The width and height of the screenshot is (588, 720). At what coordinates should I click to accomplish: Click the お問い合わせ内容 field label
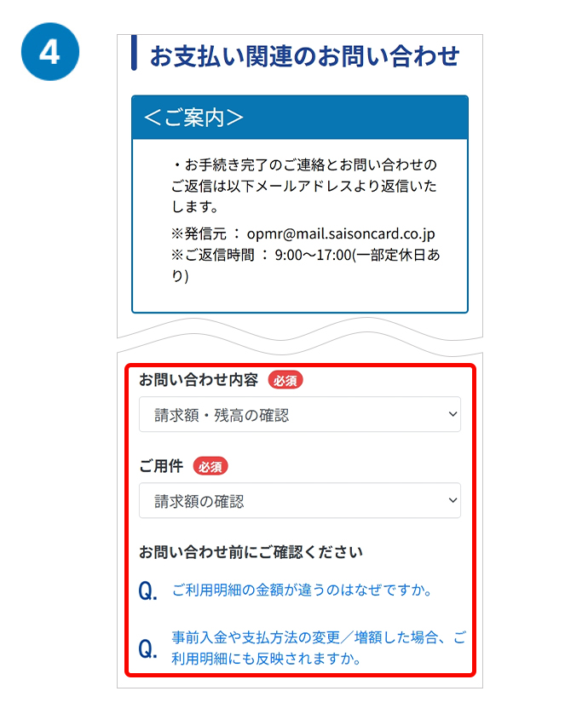click(x=199, y=380)
